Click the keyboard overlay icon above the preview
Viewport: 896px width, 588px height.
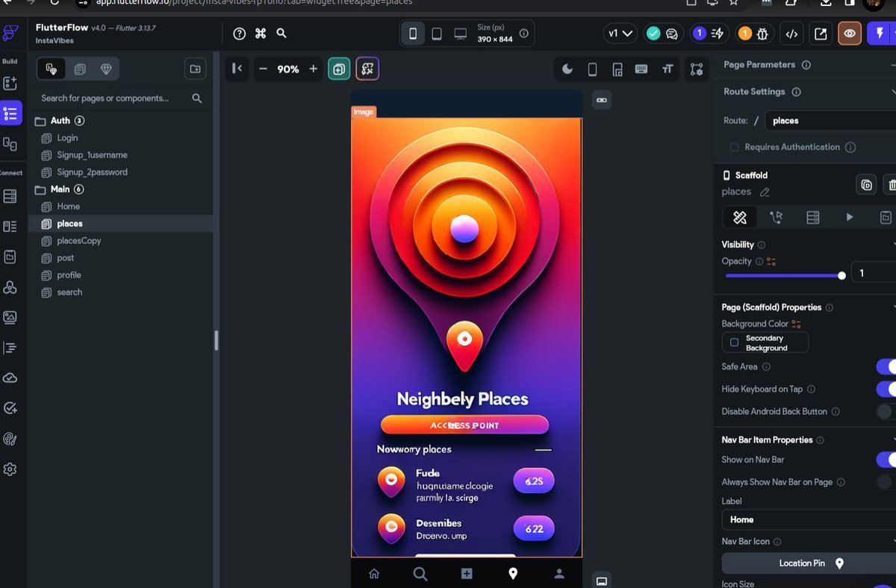pyautogui.click(x=642, y=69)
